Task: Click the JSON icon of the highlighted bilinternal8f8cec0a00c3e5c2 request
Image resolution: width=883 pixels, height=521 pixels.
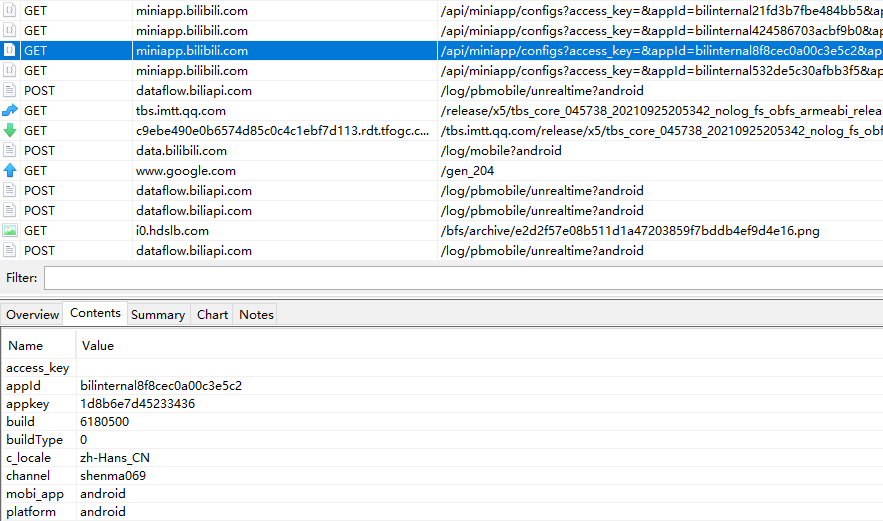Action: coord(10,51)
